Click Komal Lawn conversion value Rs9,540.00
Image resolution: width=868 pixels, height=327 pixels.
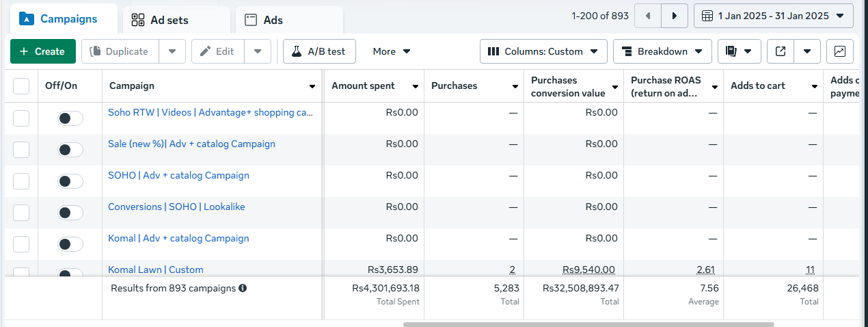[x=588, y=270]
